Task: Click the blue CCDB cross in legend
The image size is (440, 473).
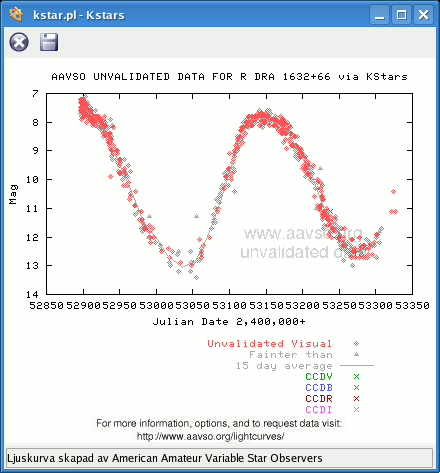Action: pyautogui.click(x=356, y=388)
